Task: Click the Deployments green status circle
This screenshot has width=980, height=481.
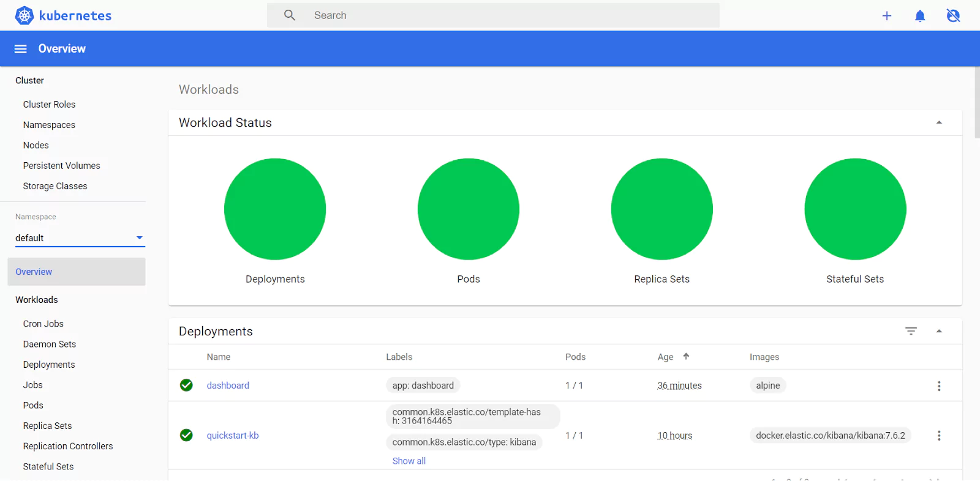Action: point(275,209)
